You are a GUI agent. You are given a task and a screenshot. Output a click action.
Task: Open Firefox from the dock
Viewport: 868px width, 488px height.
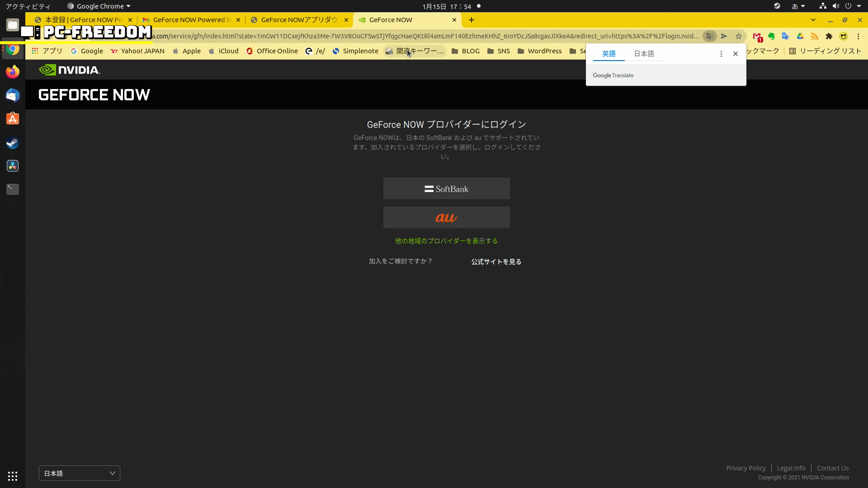click(13, 72)
